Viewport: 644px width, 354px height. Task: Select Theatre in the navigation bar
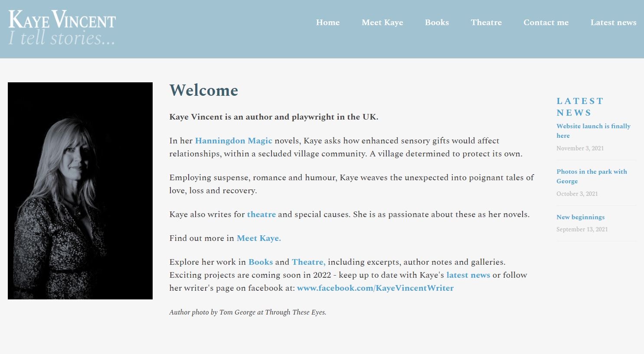tap(486, 23)
